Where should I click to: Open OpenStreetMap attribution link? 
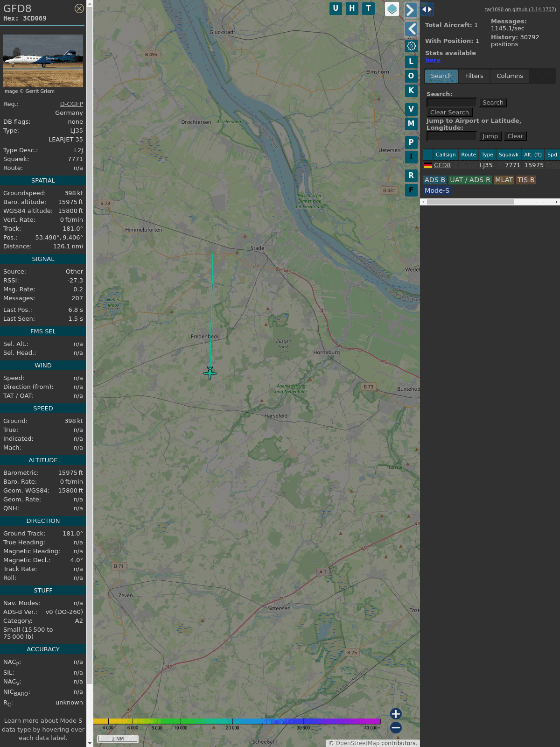(357, 743)
